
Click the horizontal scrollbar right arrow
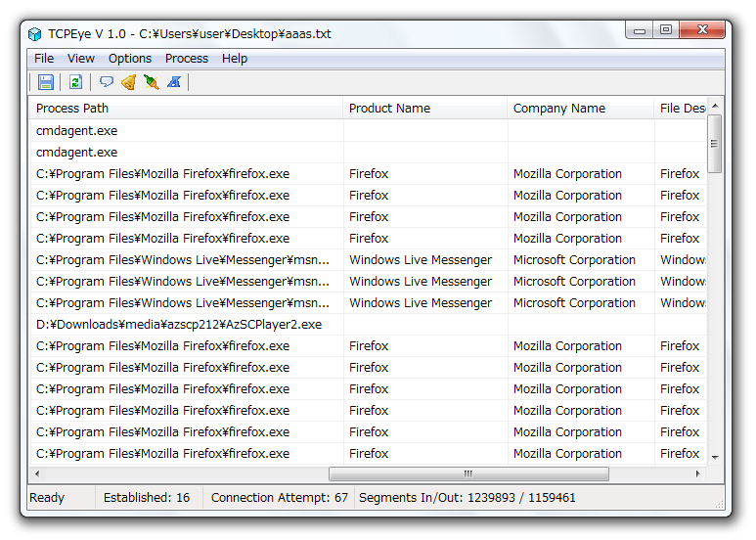[697, 473]
